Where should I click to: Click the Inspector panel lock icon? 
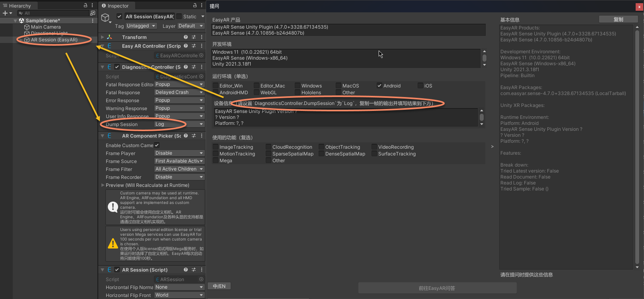click(195, 6)
